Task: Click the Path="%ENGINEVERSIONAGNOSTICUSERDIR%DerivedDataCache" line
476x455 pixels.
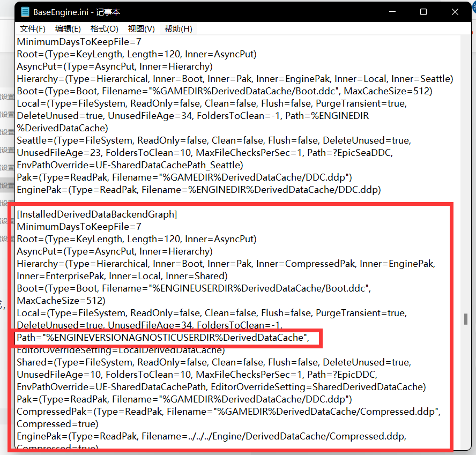Action: point(163,338)
